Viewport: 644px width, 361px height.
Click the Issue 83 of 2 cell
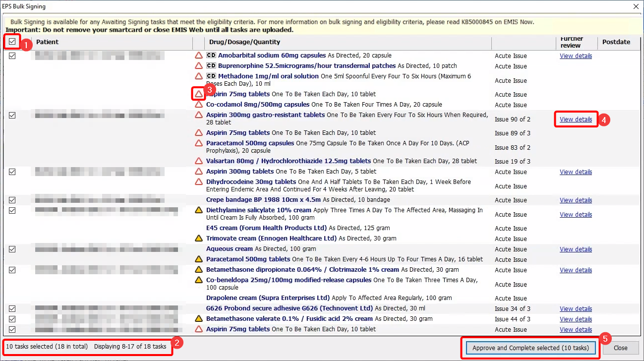click(x=513, y=148)
